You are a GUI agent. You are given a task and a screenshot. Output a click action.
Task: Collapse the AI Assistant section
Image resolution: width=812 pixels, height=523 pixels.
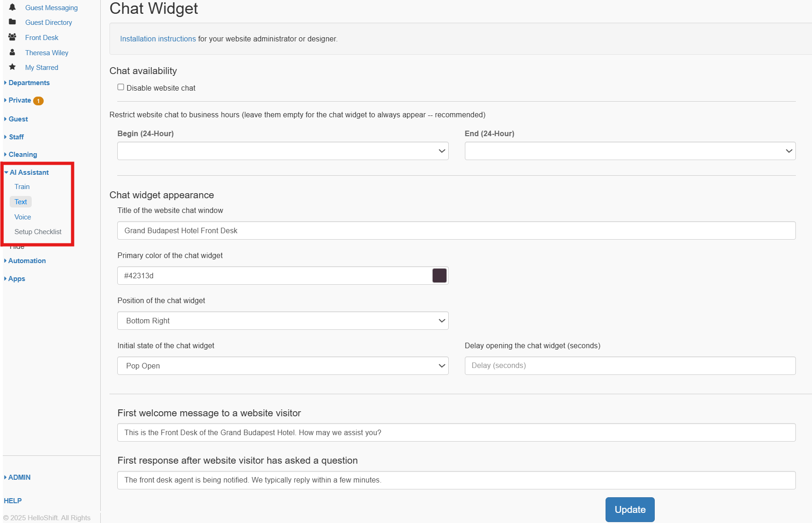[x=29, y=172]
